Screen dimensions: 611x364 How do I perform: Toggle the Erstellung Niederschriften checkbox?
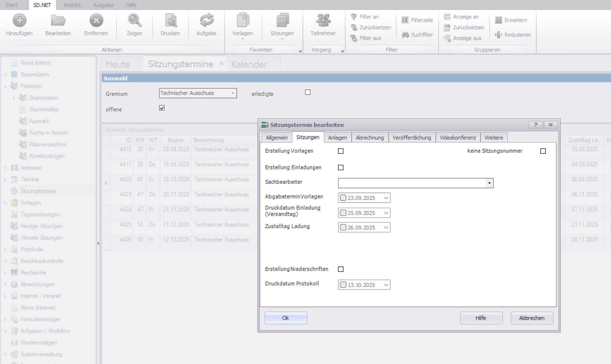pyautogui.click(x=341, y=269)
